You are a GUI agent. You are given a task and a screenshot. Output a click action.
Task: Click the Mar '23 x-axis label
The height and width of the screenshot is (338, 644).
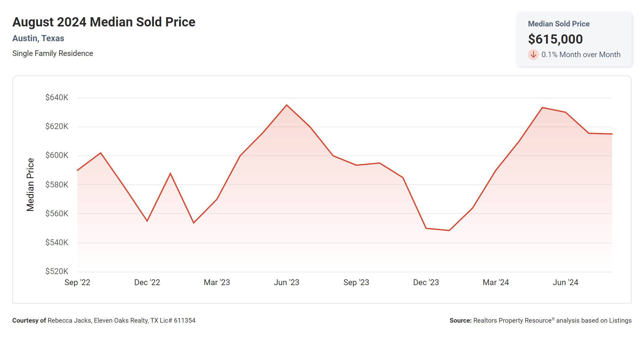pyautogui.click(x=217, y=282)
